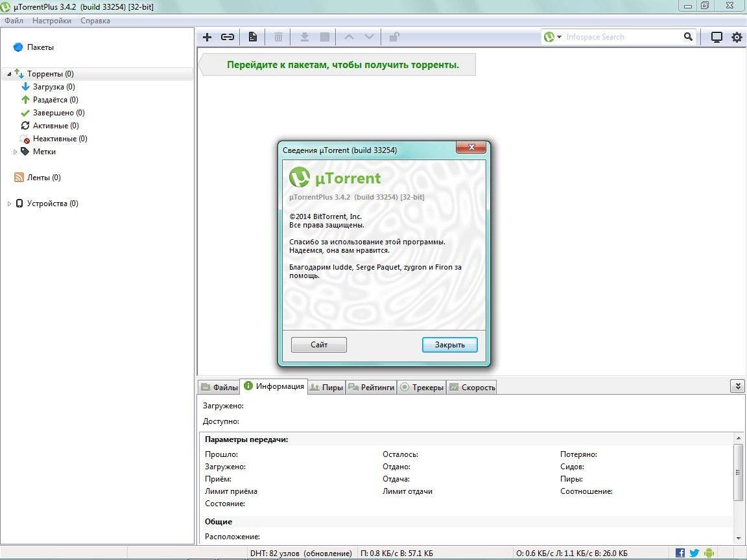Select Пакеты in the sidebar

40,47
